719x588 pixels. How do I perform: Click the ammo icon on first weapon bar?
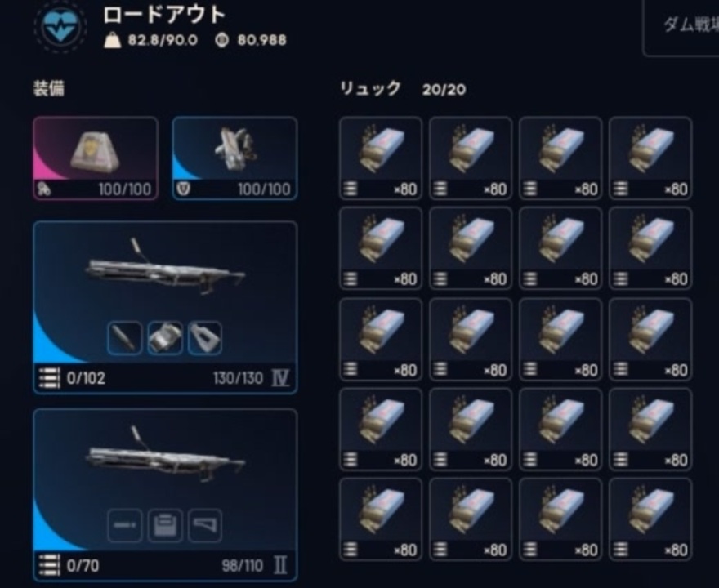coord(49,378)
